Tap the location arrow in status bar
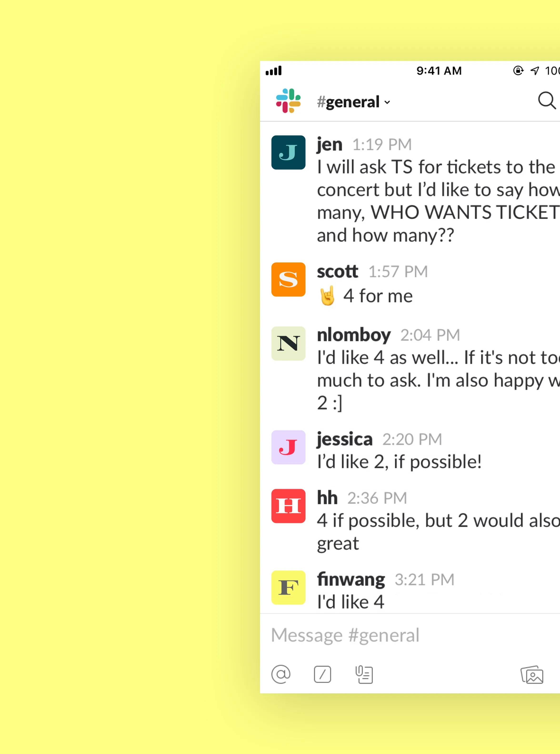 click(535, 70)
